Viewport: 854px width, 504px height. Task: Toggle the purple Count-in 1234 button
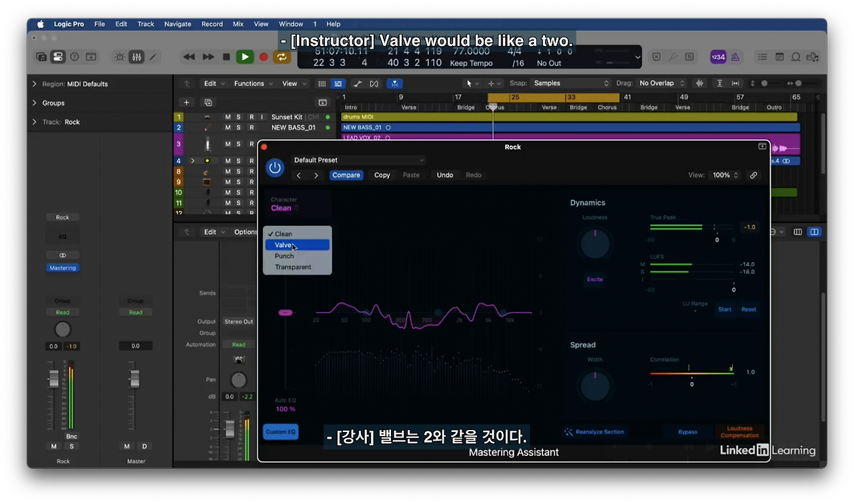coord(719,57)
